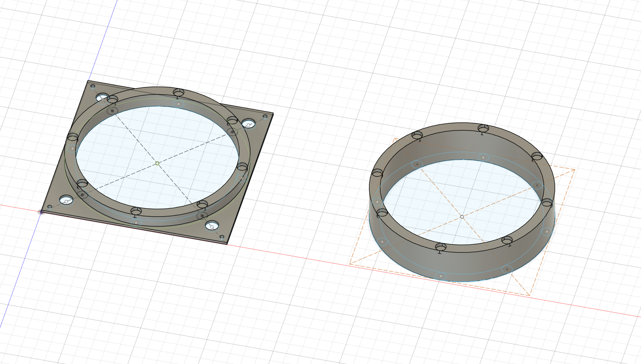Viewport: 641px width, 364px height.
Task: Select the origin point at the plate's corner
Action: [x=41, y=212]
